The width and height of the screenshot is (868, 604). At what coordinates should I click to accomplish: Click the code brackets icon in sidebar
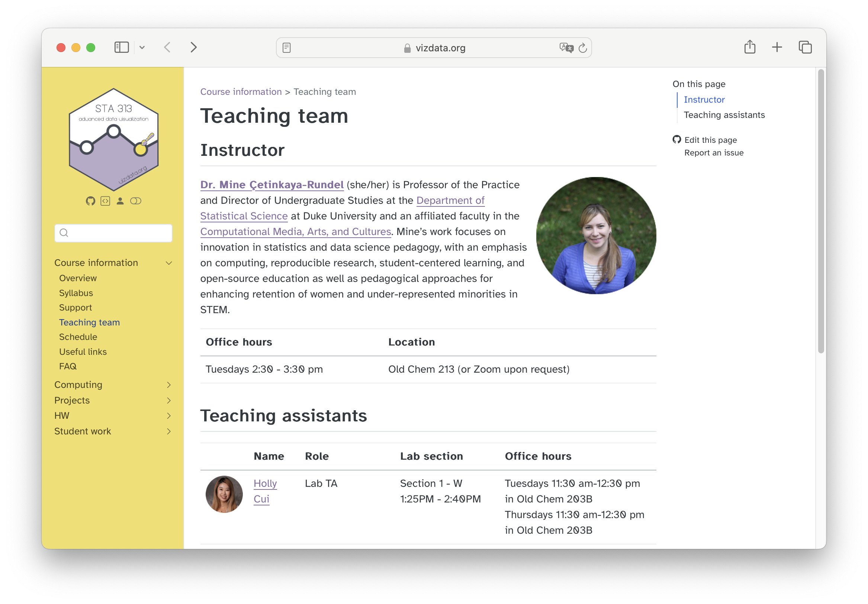pos(106,201)
